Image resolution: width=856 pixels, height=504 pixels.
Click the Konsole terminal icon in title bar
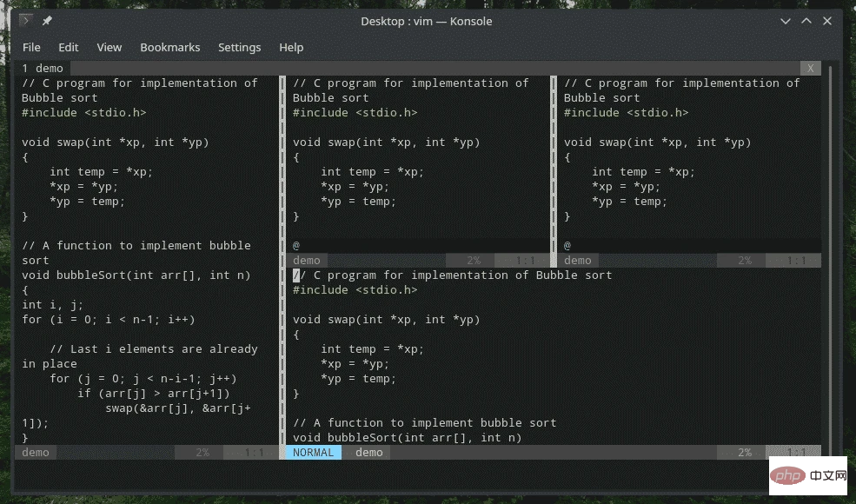coord(26,21)
